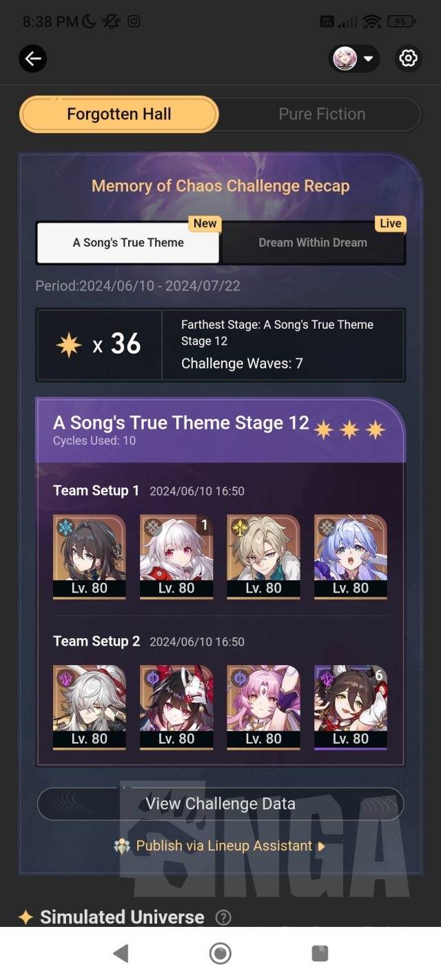The width and height of the screenshot is (441, 980).
Task: Open settings via the gear icon
Action: coord(408,59)
